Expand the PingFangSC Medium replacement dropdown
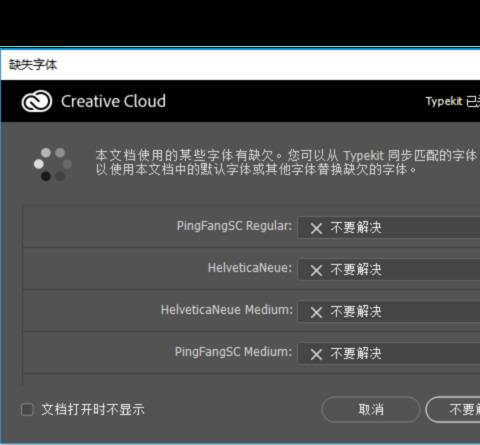The image size is (480, 445). (x=389, y=353)
